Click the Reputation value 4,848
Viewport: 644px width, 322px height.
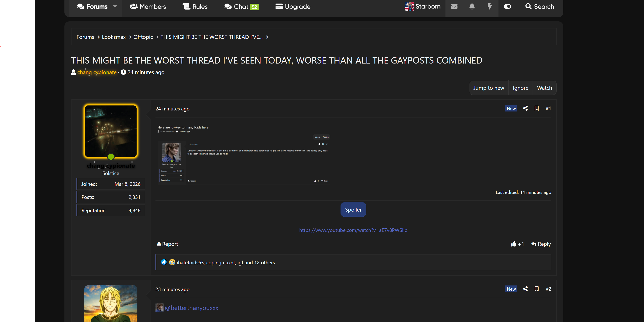click(x=134, y=211)
